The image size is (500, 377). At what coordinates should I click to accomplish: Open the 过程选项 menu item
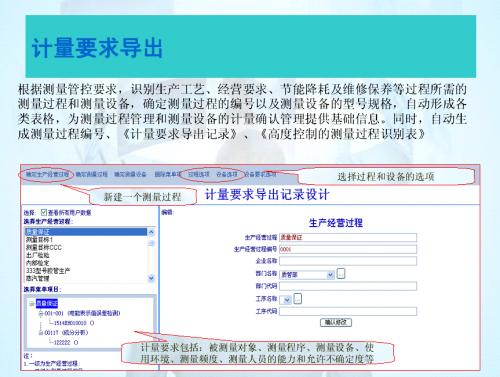(199, 174)
